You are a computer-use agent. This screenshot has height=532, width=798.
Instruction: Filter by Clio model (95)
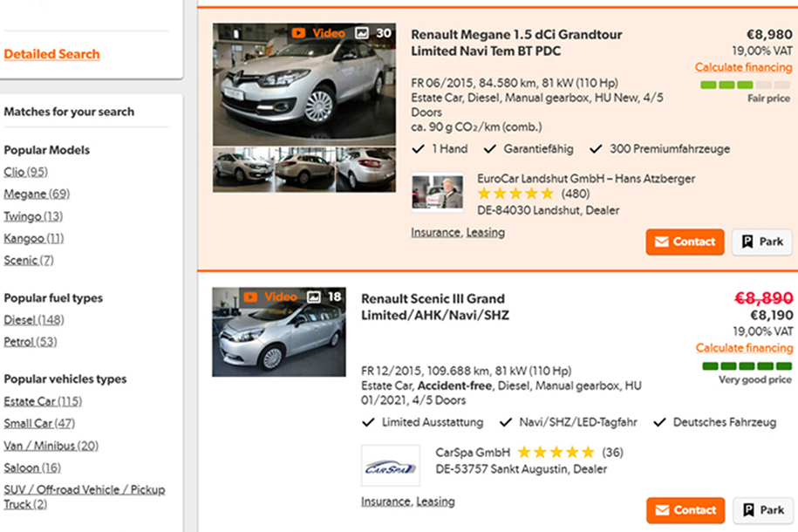tap(25, 172)
